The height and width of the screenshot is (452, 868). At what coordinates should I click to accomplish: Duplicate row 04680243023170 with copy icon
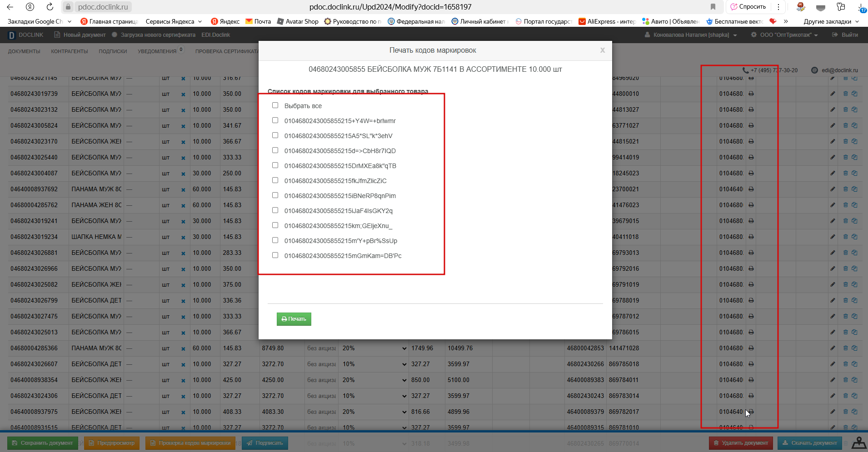[854, 141]
